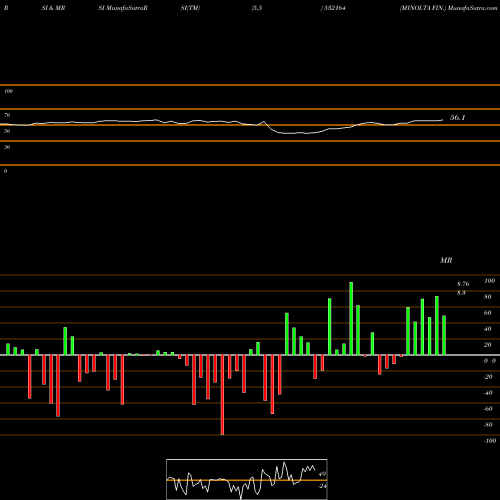Click the 56.1 RSI value label
The width and height of the screenshot is (500, 500).
[x=457, y=118]
